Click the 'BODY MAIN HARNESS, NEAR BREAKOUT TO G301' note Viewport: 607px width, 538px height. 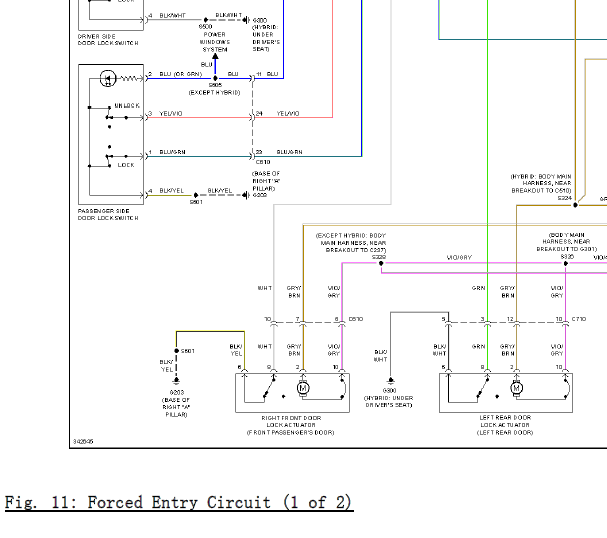pyautogui.click(x=567, y=242)
